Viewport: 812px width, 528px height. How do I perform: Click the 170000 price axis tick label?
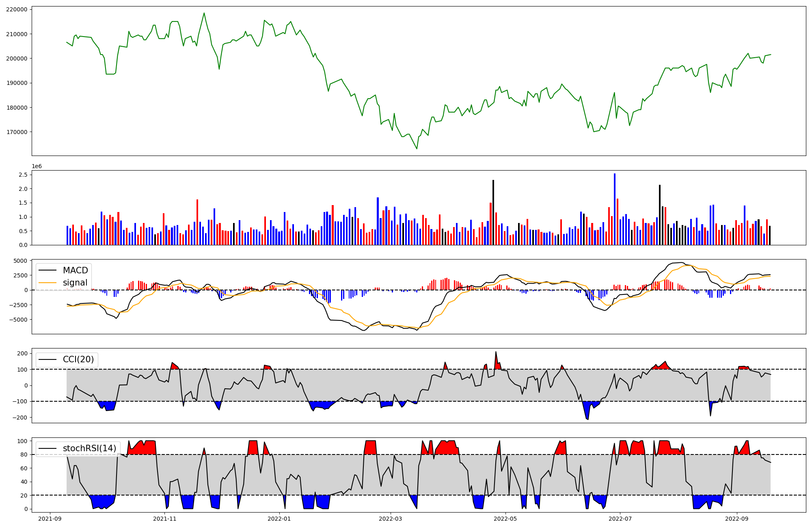coord(17,132)
